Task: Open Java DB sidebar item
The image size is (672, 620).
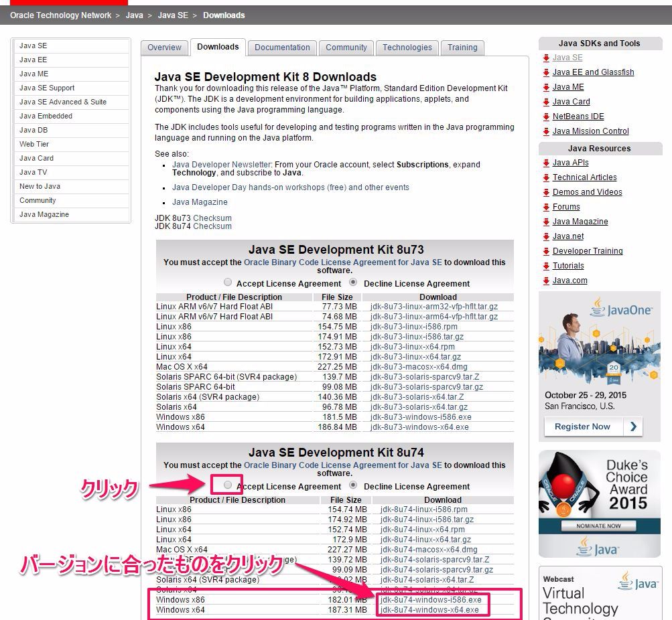Action: (x=72, y=131)
